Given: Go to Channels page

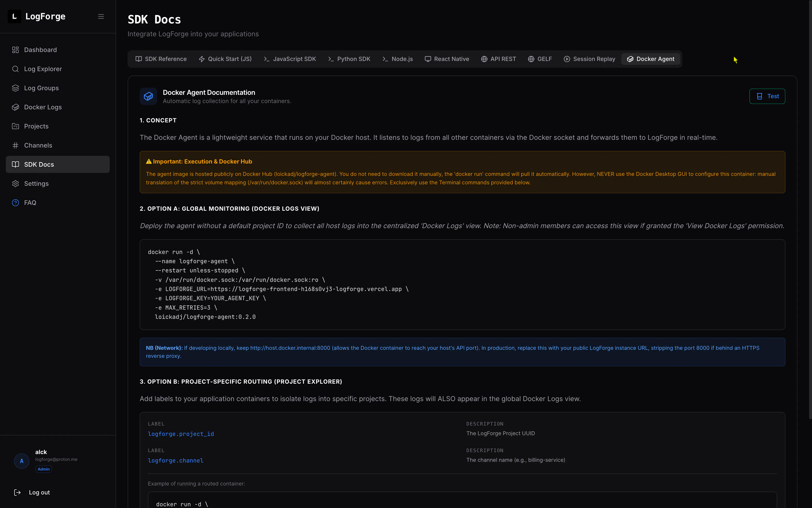Looking at the screenshot, I should click(58, 145).
